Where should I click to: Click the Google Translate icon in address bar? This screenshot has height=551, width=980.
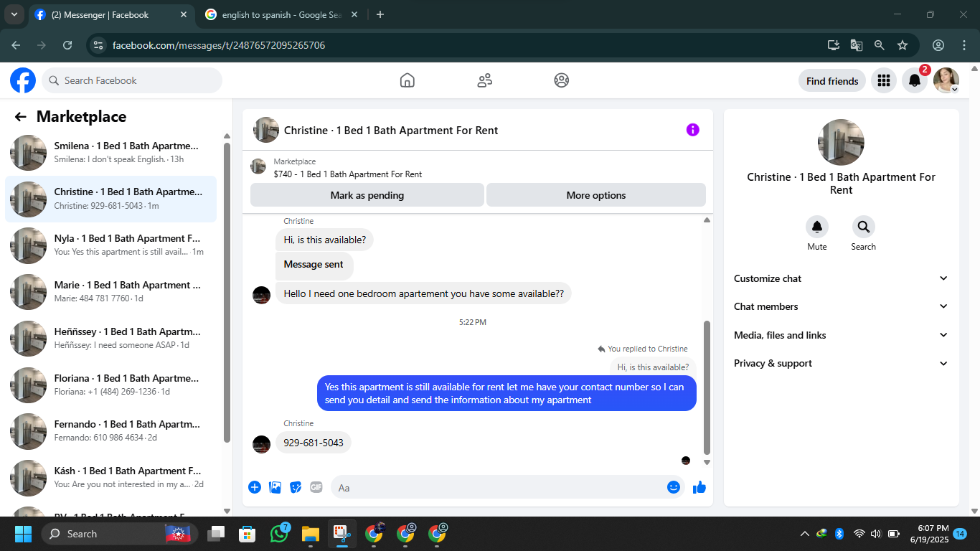click(x=857, y=45)
